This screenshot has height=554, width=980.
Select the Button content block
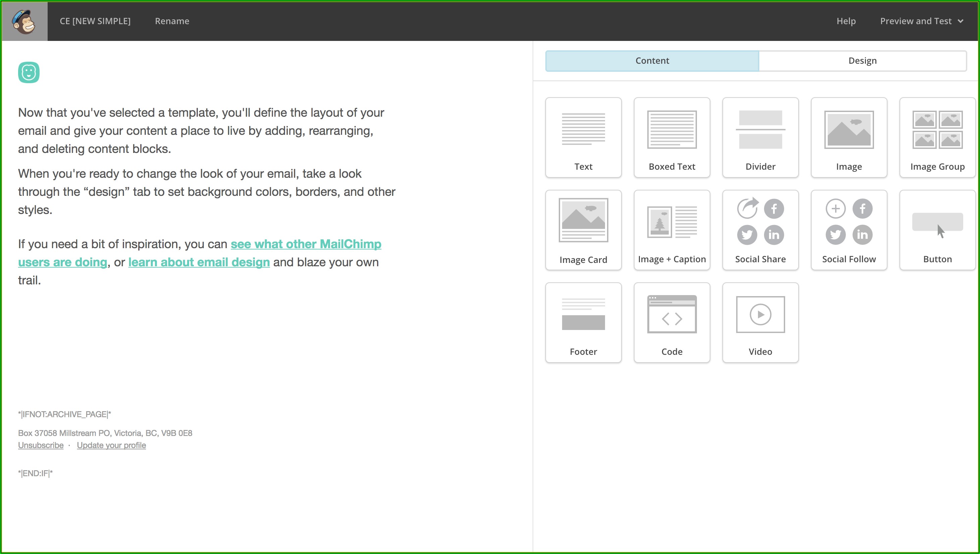tap(937, 230)
